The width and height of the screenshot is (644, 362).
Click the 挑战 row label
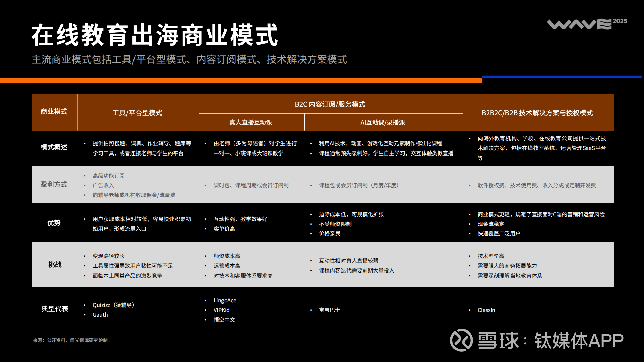(x=55, y=265)
